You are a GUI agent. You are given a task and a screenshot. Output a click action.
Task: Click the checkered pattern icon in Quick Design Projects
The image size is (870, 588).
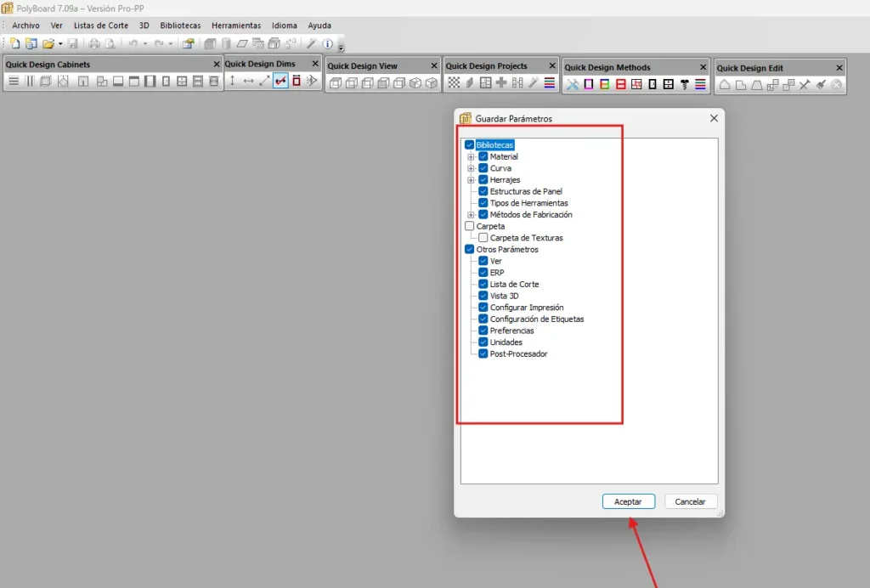[454, 82]
